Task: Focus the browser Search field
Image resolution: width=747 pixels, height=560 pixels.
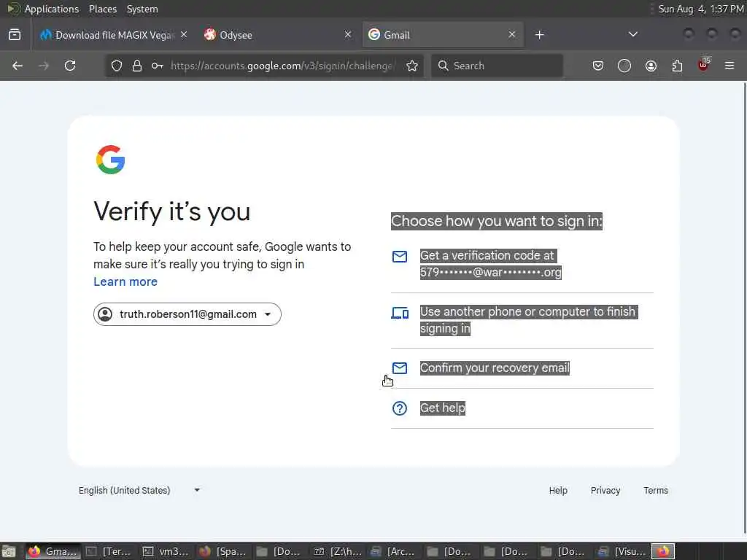Action: [x=497, y=66]
